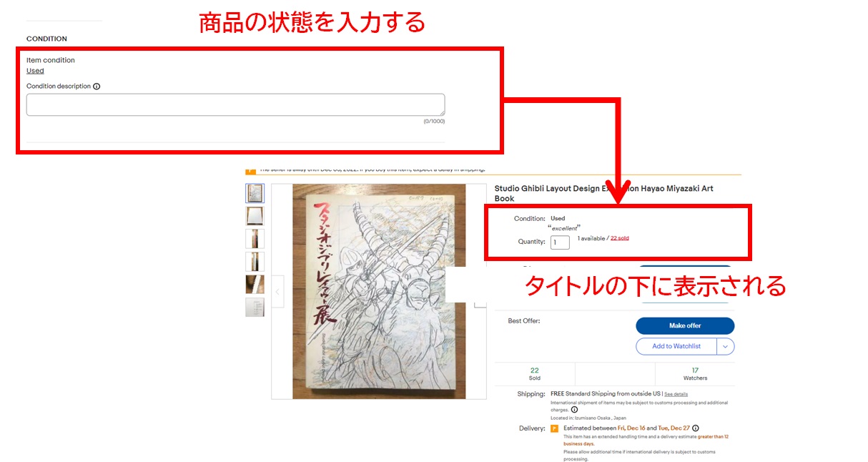
Task: Click the Add to Watchlist button
Action: pos(676,346)
